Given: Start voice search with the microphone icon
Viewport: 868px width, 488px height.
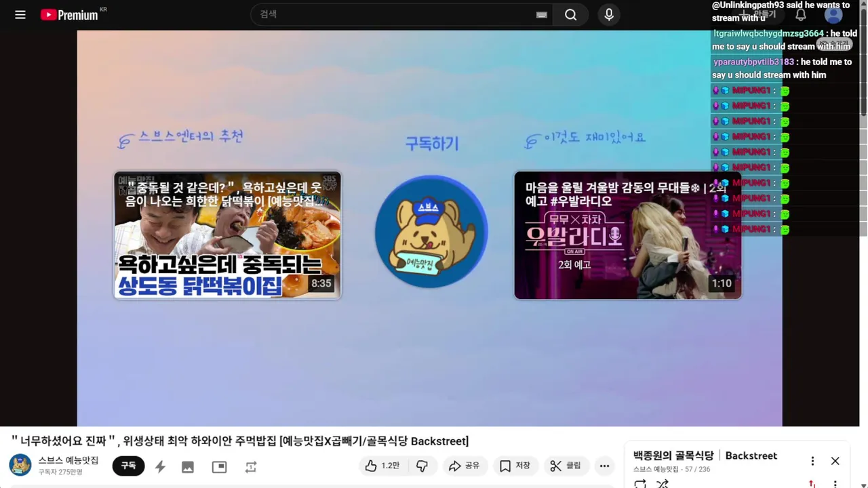Looking at the screenshot, I should click(609, 14).
